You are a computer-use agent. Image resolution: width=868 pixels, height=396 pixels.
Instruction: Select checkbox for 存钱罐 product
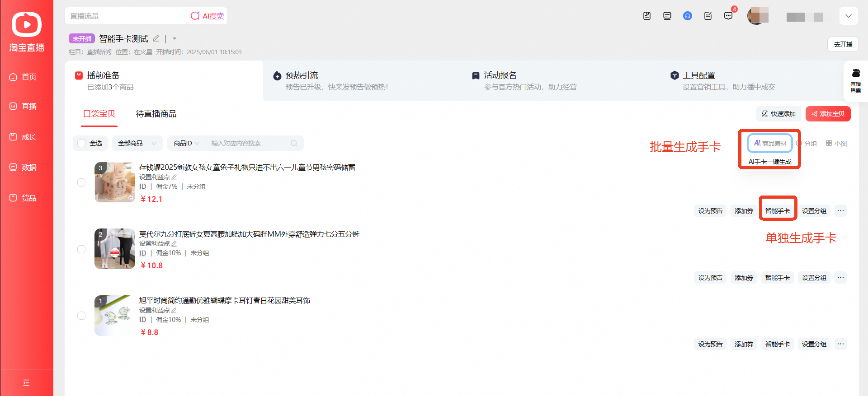pos(81,182)
